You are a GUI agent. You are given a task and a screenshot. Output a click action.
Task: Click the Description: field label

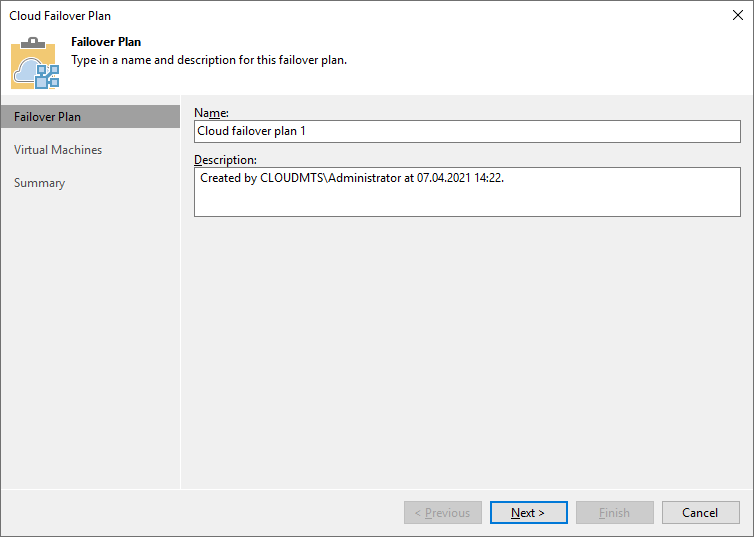pyautogui.click(x=225, y=160)
